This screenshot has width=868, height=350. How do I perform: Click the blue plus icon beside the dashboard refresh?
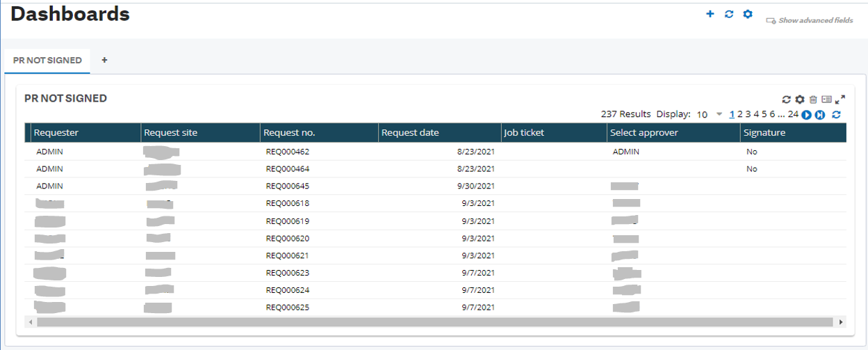(x=710, y=14)
